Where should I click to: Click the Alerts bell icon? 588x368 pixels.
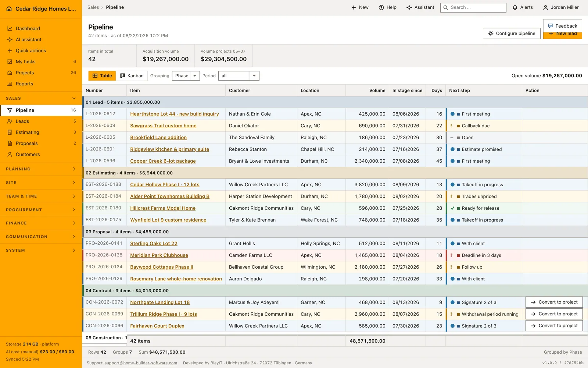pos(515,7)
